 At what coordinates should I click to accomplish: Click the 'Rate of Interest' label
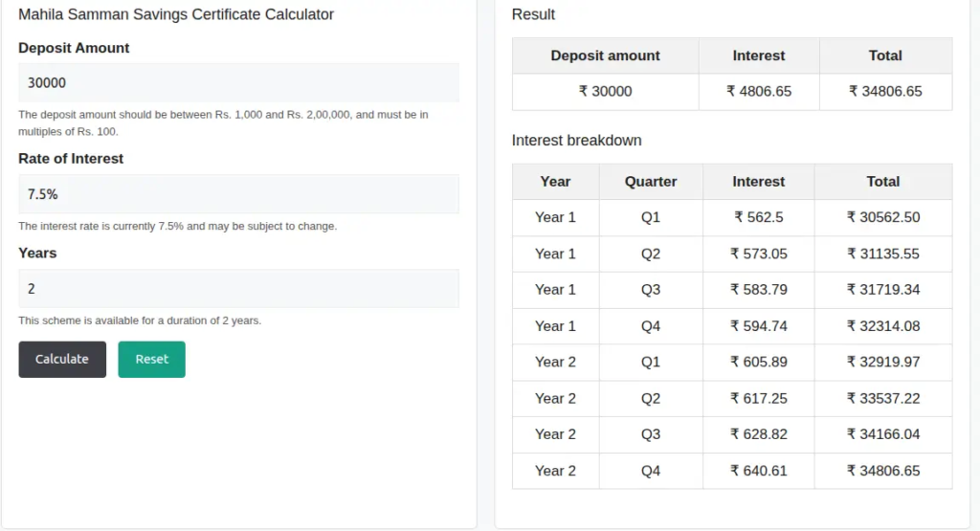[71, 159]
